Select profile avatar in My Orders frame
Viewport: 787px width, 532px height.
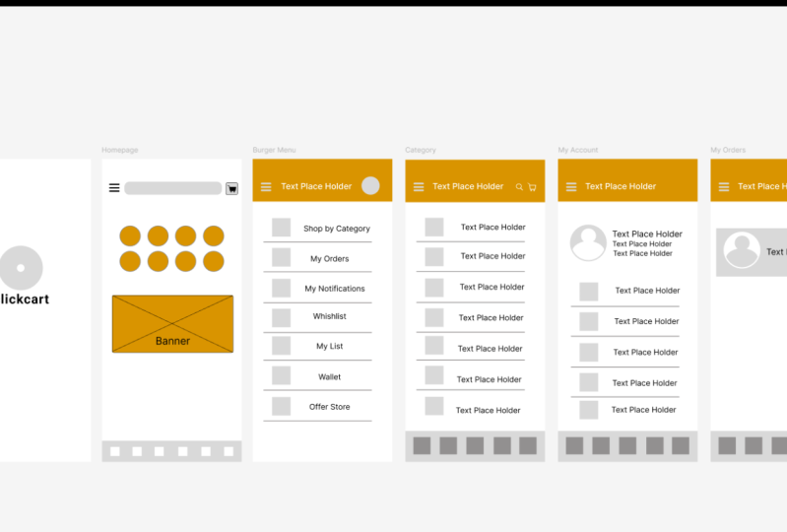(742, 250)
